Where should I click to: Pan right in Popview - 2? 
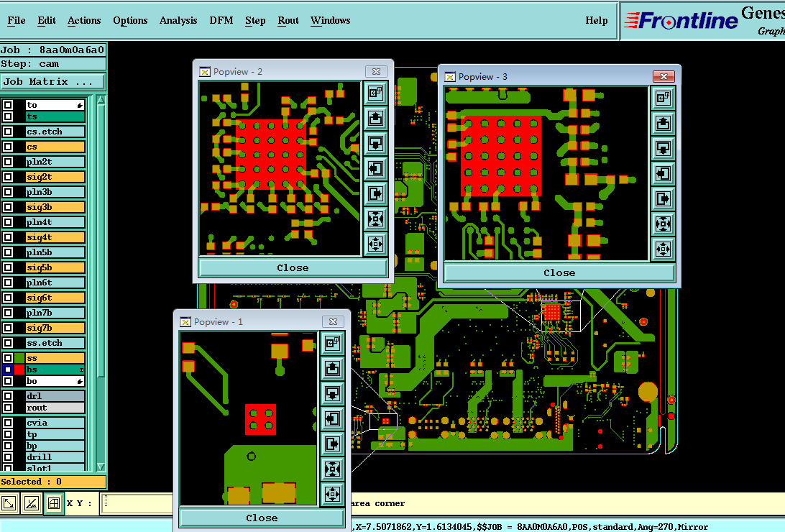pyautogui.click(x=375, y=193)
